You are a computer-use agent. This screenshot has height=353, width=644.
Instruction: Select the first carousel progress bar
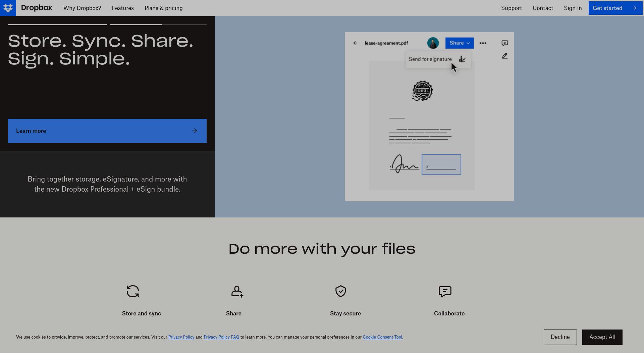click(58, 24)
